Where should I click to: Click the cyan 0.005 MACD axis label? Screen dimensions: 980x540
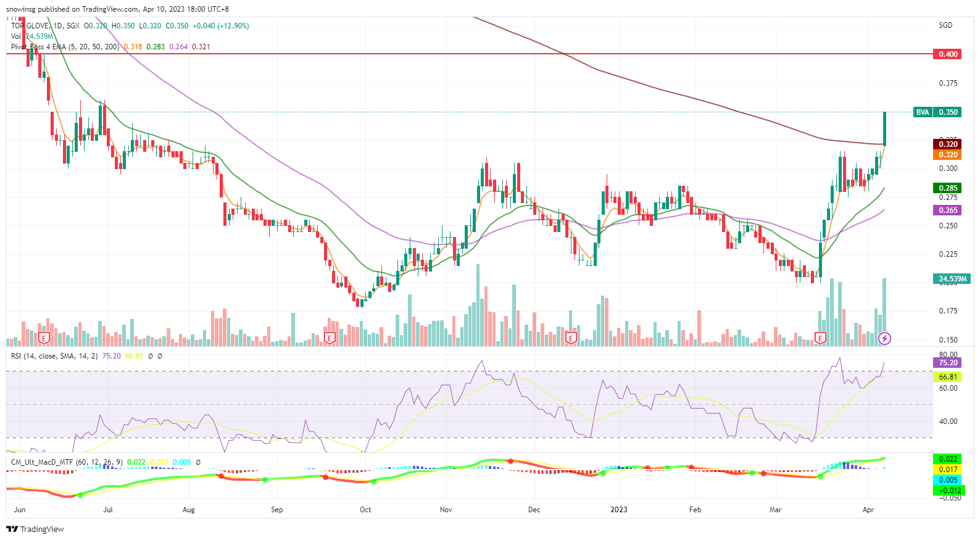point(947,480)
